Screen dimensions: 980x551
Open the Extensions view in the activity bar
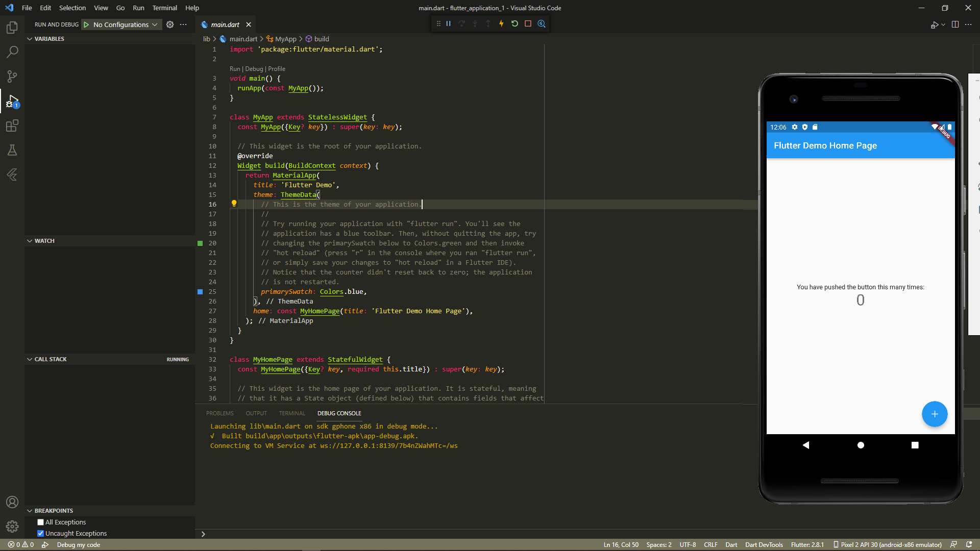(12, 126)
